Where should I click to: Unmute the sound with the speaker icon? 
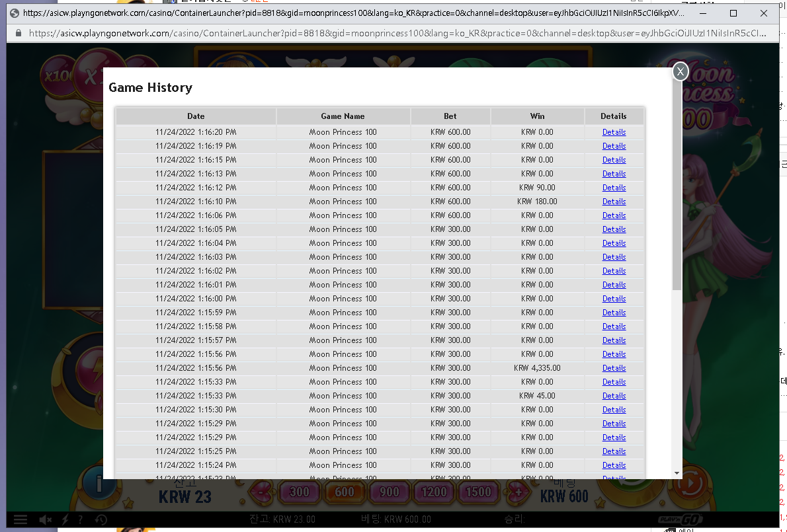click(x=45, y=519)
